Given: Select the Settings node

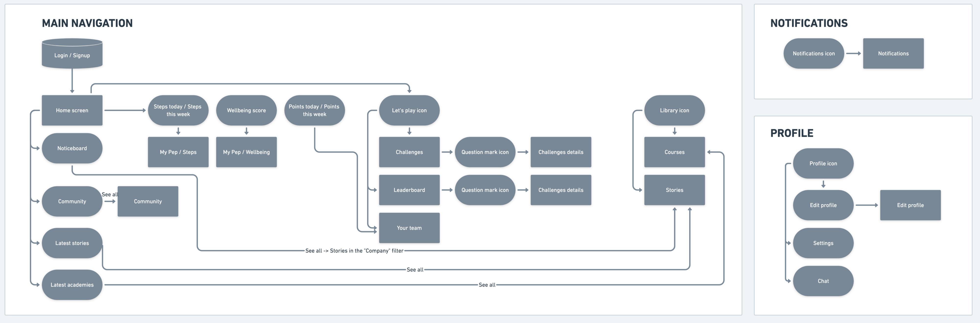Looking at the screenshot, I should pos(823,243).
